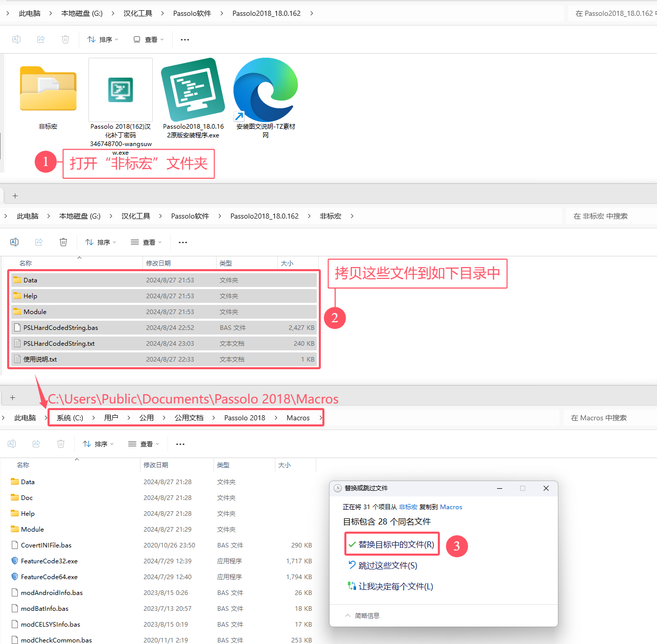
Task: Open the 排序 dropdown in 非标宏 window
Action: [101, 242]
